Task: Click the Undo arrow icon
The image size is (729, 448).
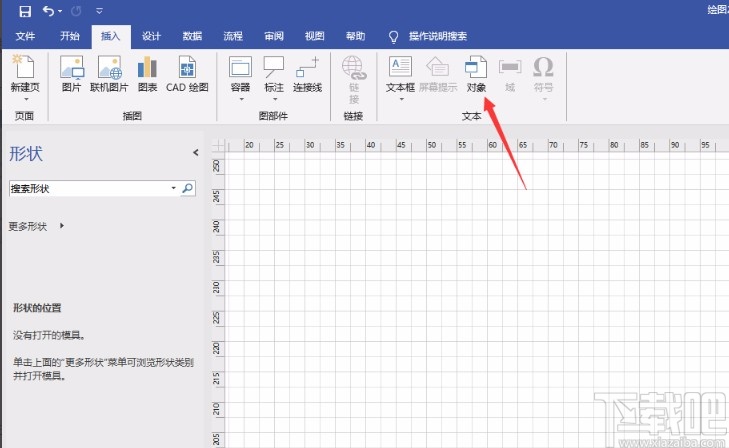Action: [48, 10]
